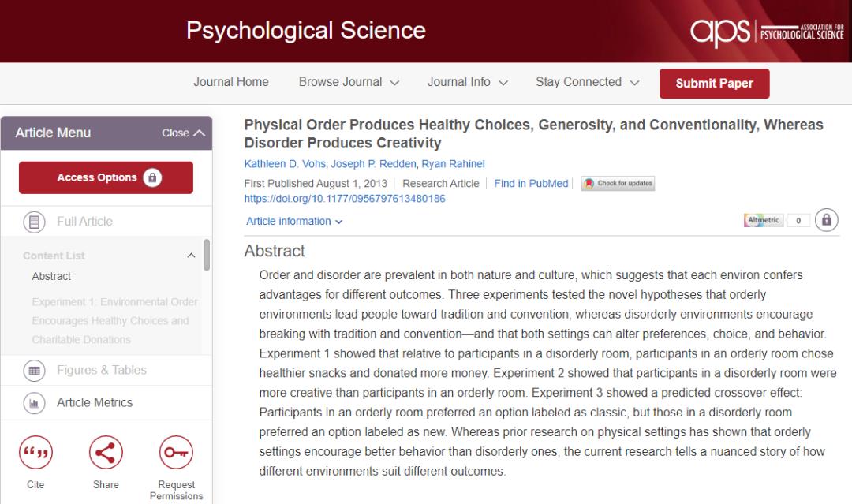Image resolution: width=852 pixels, height=504 pixels.
Task: Click the Altmetric score badge
Action: click(776, 221)
